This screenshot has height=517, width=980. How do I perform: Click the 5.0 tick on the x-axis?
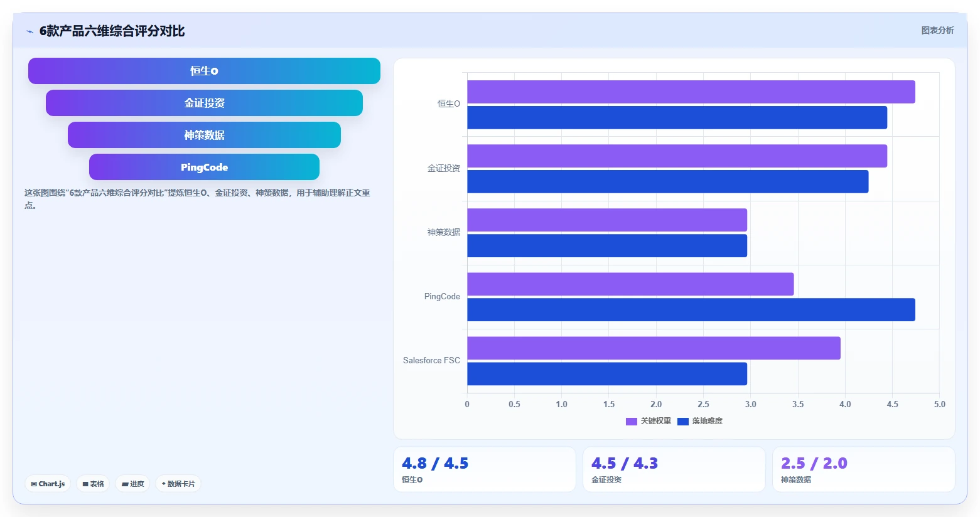[939, 405]
